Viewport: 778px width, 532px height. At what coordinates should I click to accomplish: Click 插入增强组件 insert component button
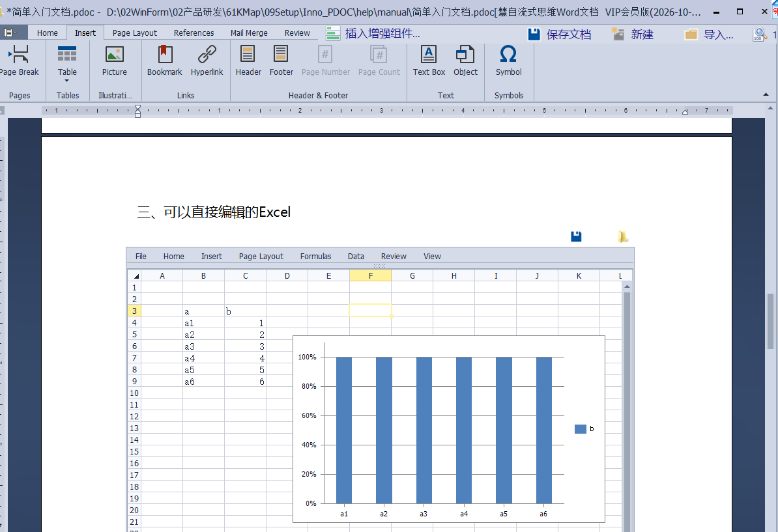tap(373, 34)
